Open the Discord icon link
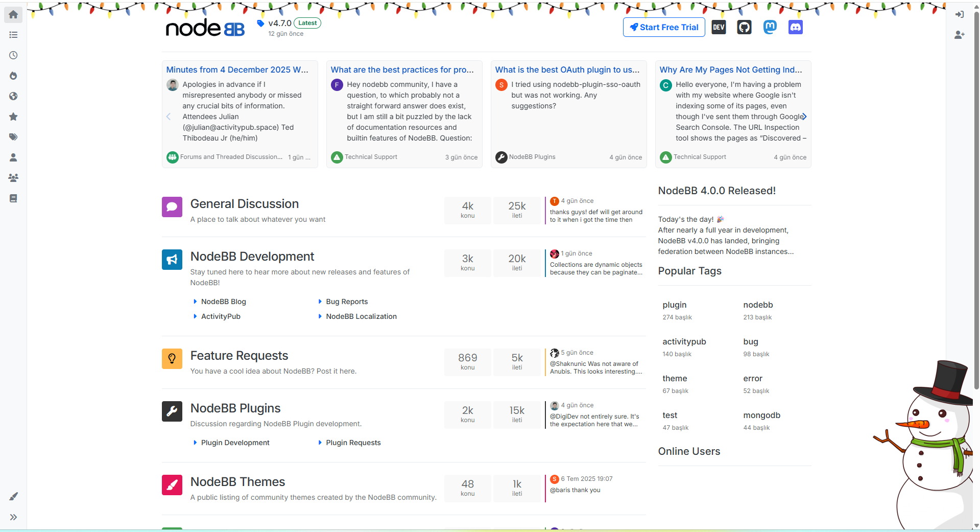 (x=795, y=27)
